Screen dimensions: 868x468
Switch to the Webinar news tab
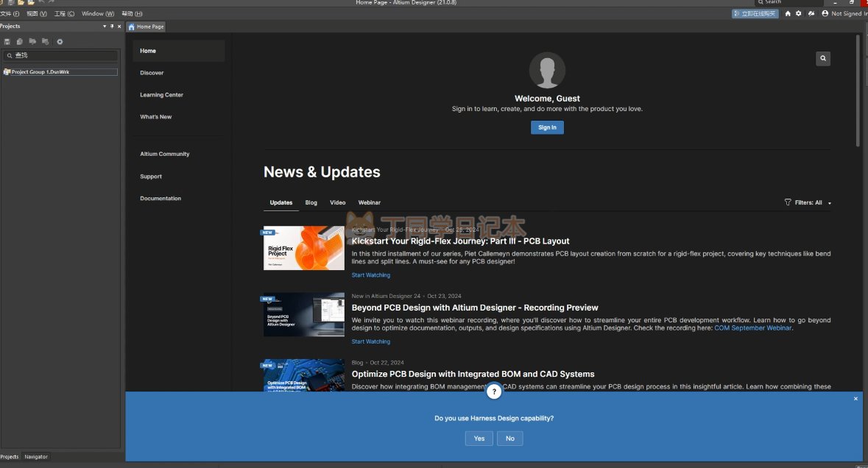(370, 202)
